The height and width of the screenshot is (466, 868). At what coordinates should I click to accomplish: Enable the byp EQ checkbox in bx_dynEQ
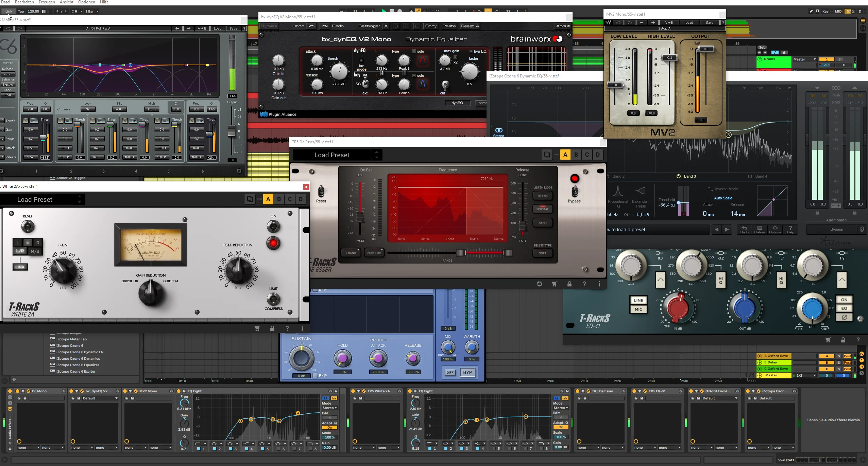(x=471, y=51)
